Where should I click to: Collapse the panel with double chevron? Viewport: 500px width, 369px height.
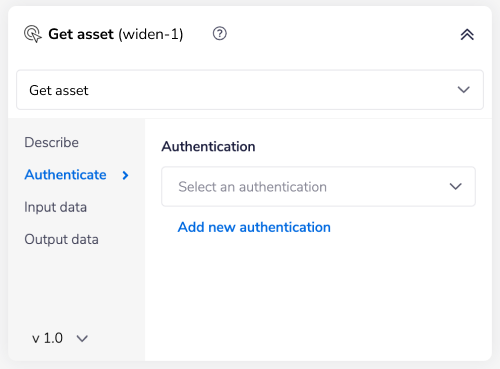click(467, 35)
